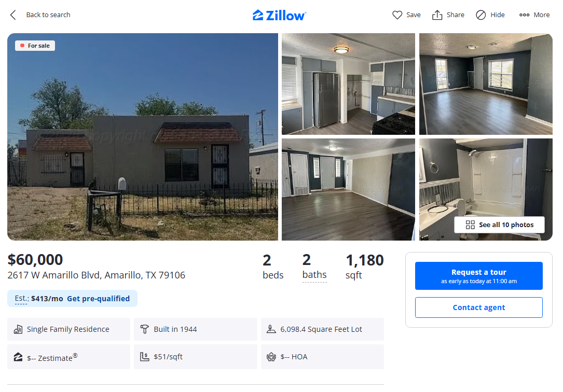
Task: Click the price per sqft icon
Action: [x=144, y=357]
